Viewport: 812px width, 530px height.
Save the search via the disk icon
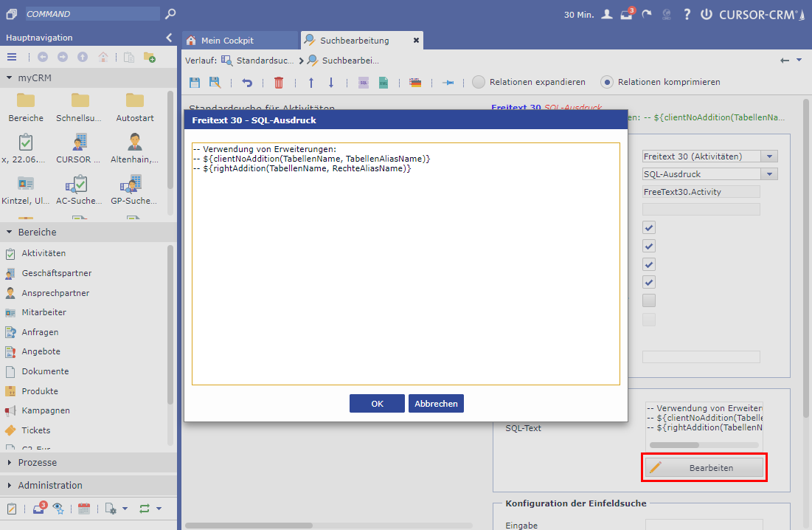pyautogui.click(x=193, y=82)
